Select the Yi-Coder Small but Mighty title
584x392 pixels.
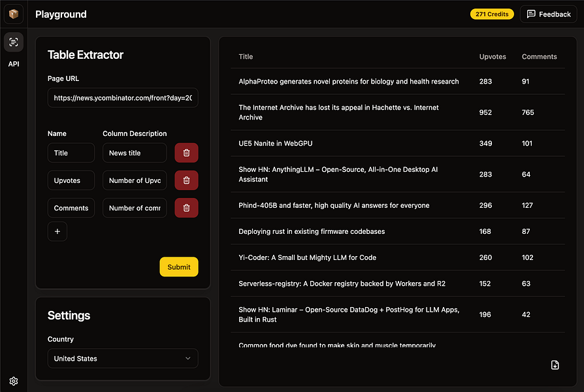tap(307, 257)
